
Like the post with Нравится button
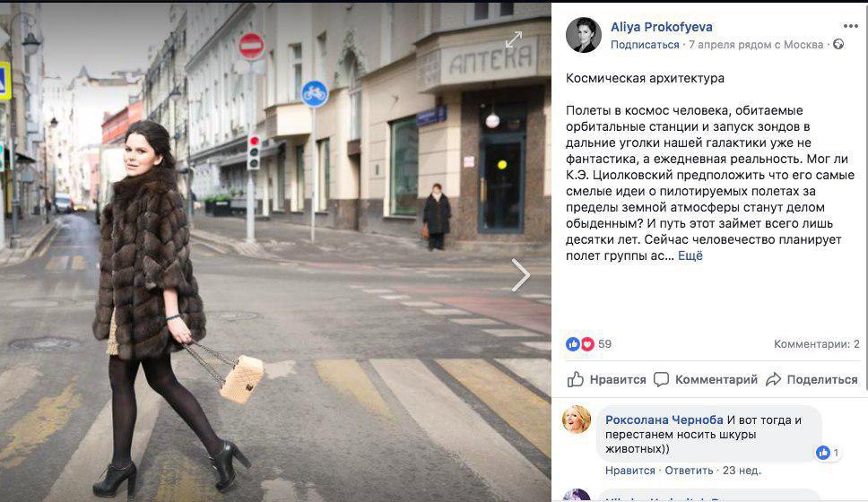[x=606, y=380]
